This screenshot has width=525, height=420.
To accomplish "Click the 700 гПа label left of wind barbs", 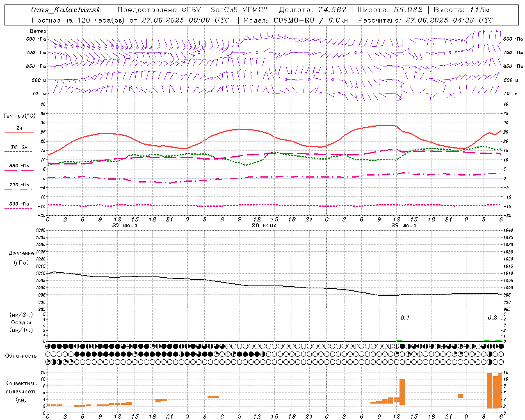I will click(x=36, y=52).
